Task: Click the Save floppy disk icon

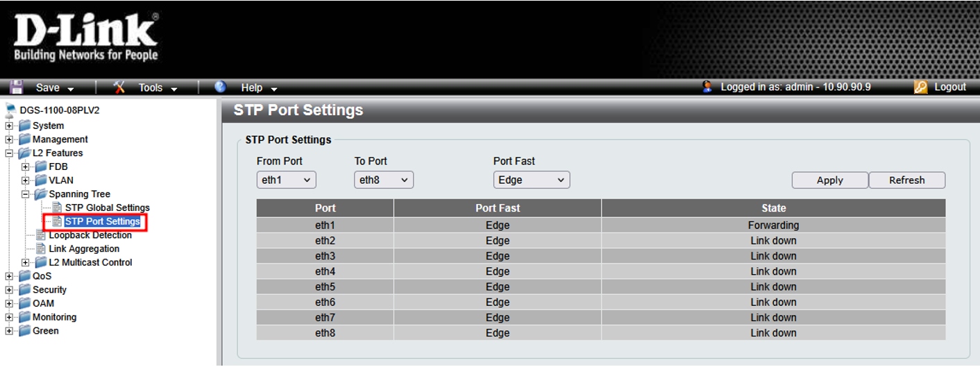Action: click(x=17, y=87)
